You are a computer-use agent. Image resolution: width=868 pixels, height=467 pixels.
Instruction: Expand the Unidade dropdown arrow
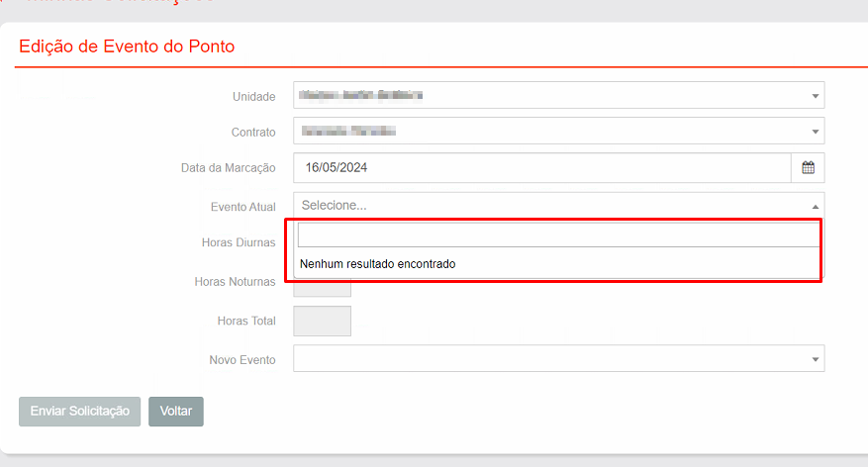pos(815,97)
